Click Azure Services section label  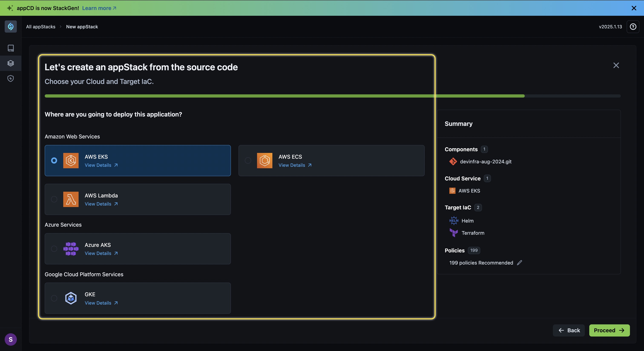tap(63, 225)
